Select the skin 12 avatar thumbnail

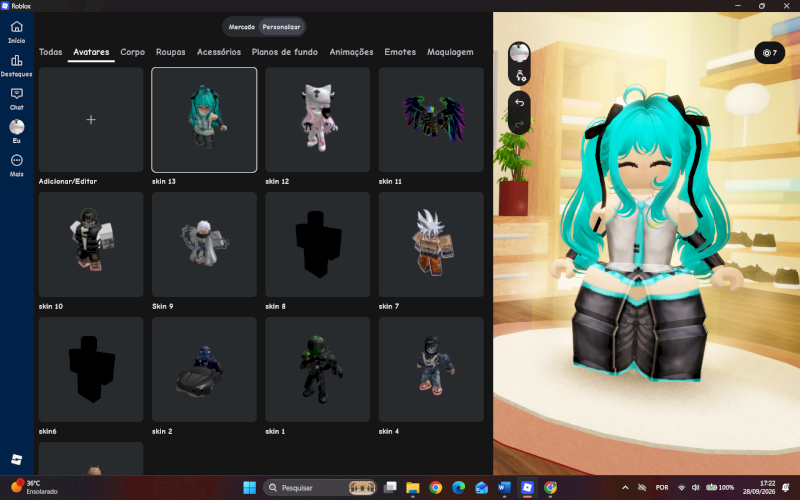pyautogui.click(x=317, y=119)
